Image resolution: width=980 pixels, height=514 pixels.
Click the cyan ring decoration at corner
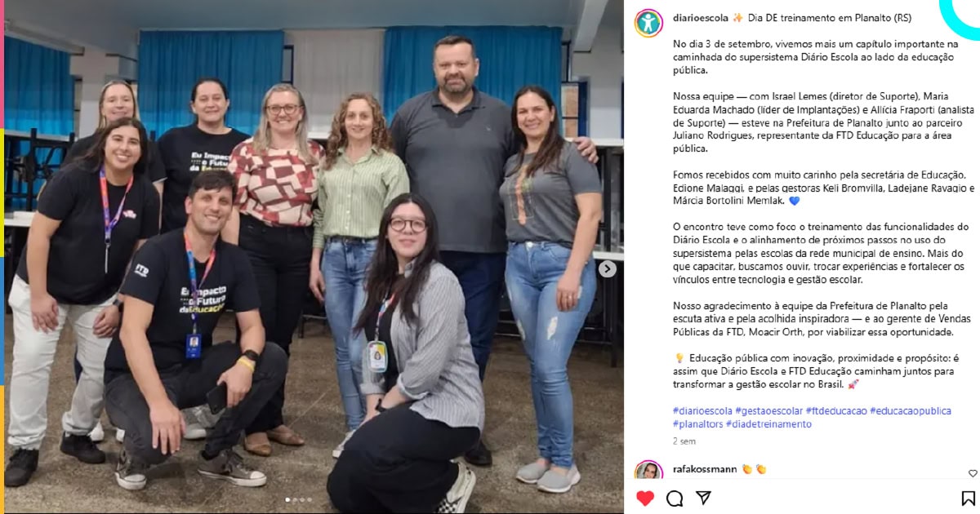pos(960,20)
